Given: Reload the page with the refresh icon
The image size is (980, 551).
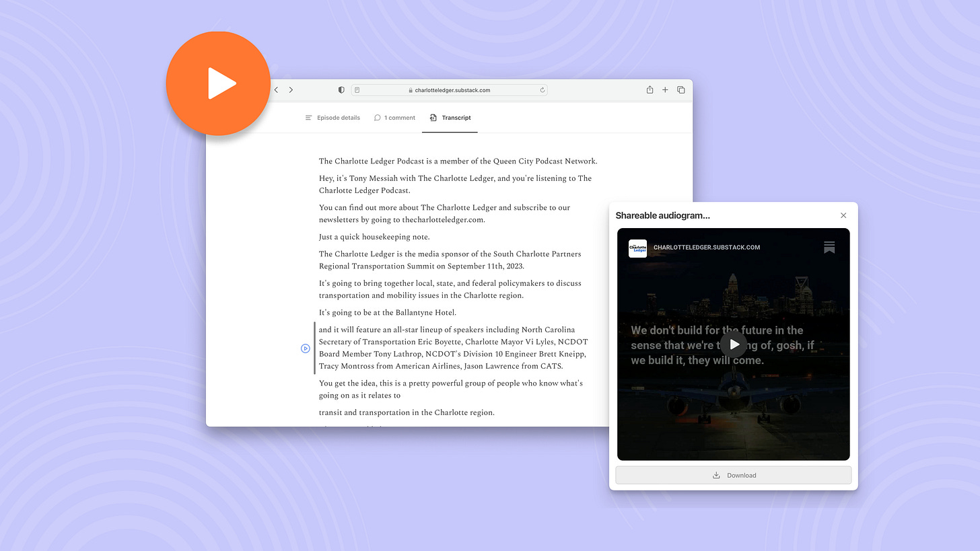Looking at the screenshot, I should (x=542, y=89).
